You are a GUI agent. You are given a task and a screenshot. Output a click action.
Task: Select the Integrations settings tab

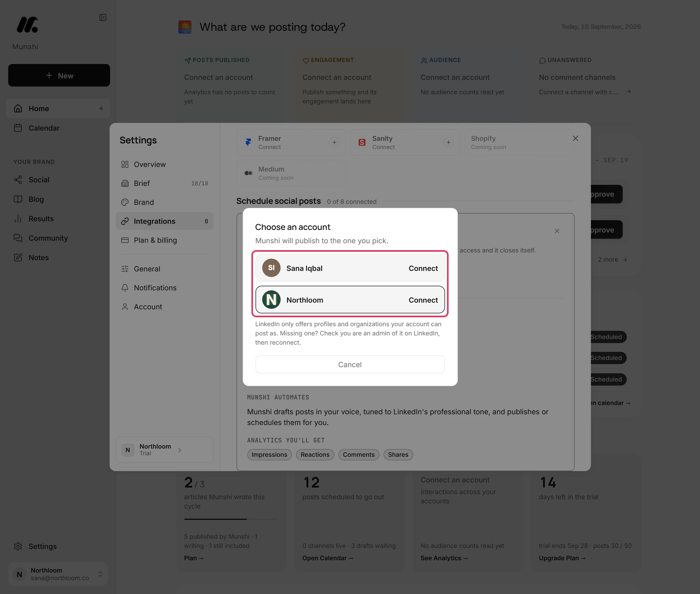coord(165,221)
